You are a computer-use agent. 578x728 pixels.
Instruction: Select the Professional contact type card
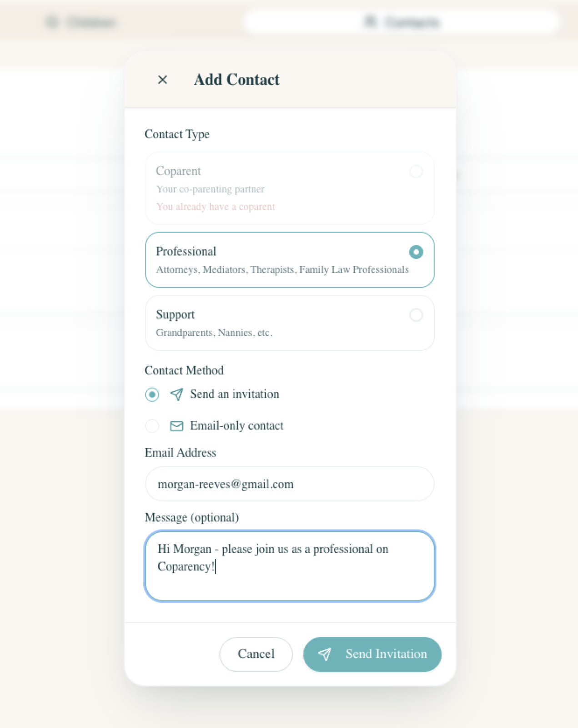click(x=290, y=259)
